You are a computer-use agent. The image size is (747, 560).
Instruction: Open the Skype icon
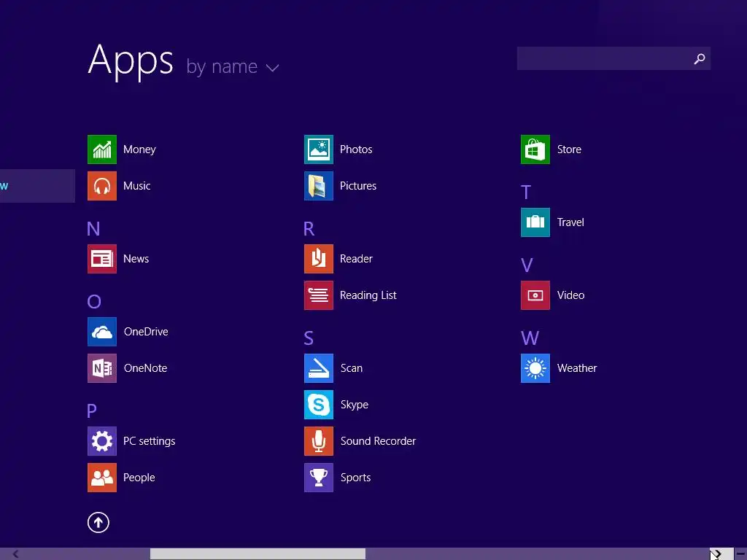(319, 405)
